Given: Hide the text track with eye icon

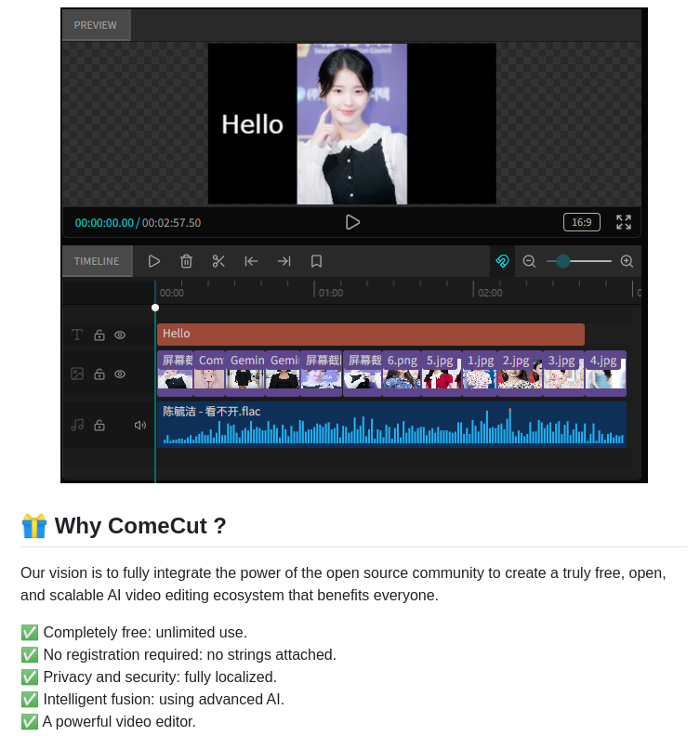Looking at the screenshot, I should click(x=120, y=335).
